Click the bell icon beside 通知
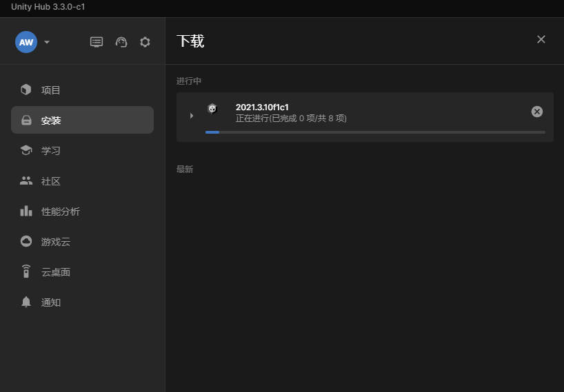 point(26,302)
